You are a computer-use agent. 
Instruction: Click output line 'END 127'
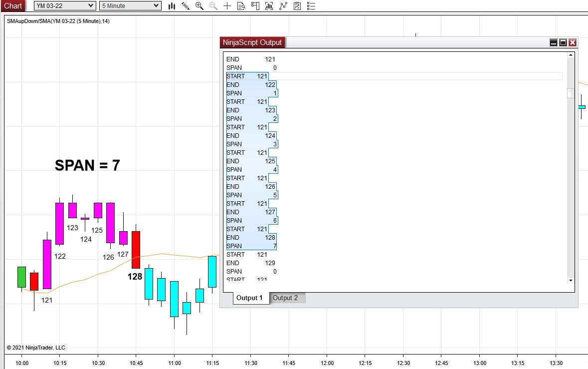251,212
